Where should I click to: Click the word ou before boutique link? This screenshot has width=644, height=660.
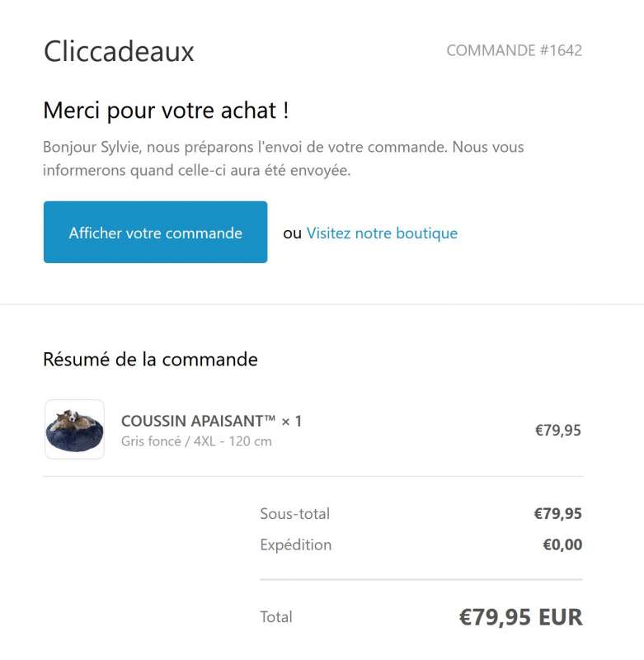[293, 233]
